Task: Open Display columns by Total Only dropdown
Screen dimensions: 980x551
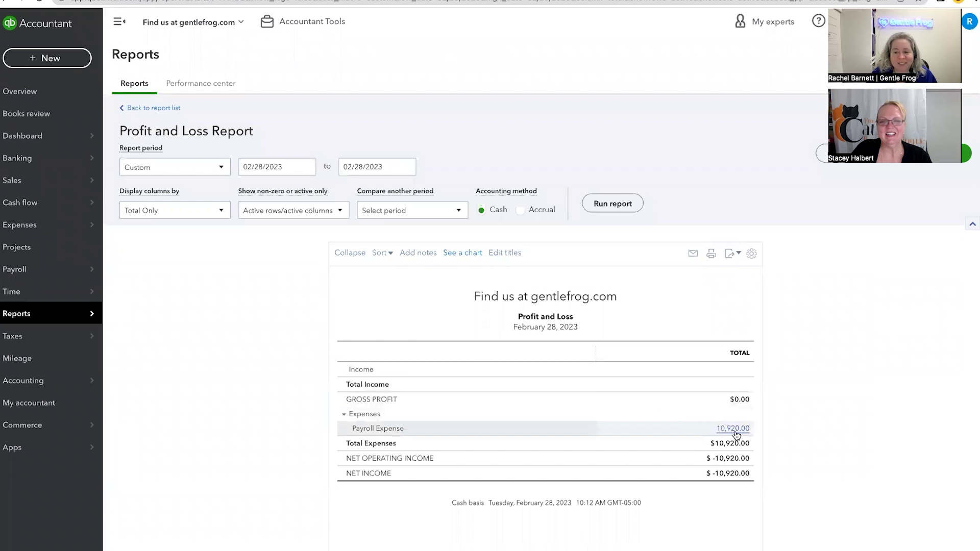Action: [x=175, y=210]
